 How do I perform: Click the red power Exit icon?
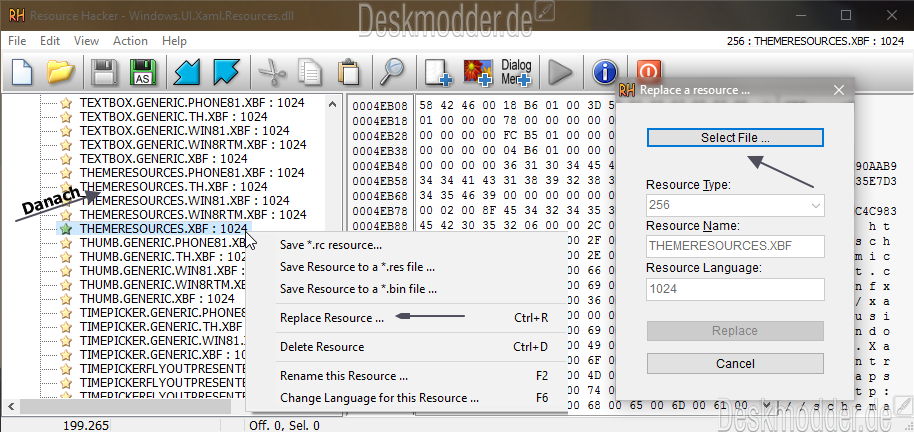click(x=648, y=69)
